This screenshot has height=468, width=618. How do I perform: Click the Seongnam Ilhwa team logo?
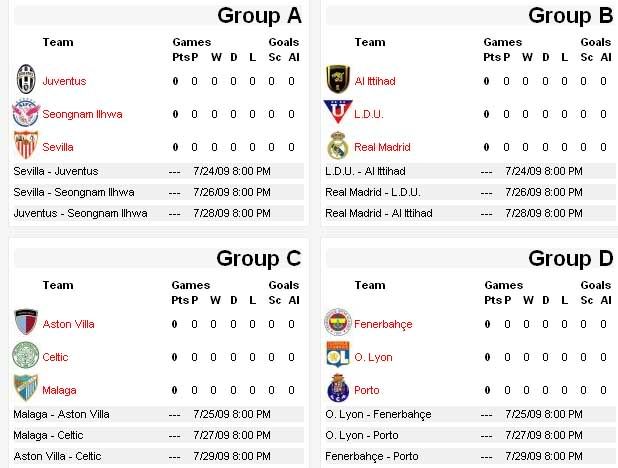pyautogui.click(x=26, y=113)
